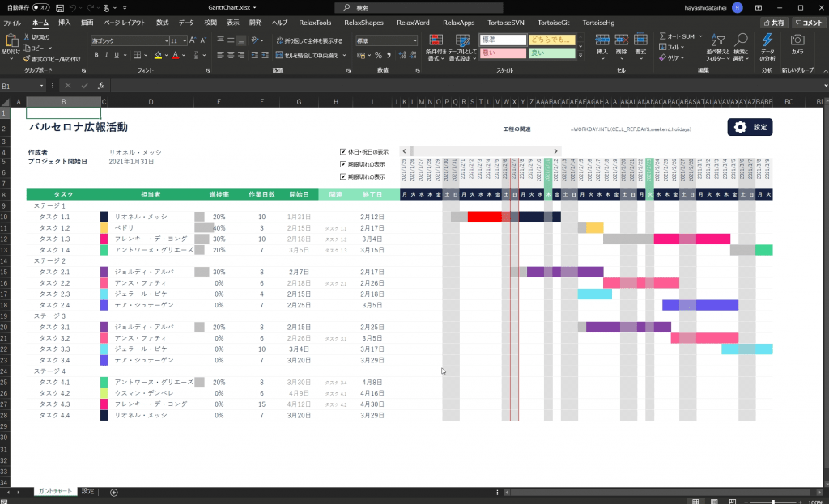This screenshot has width=829, height=504.
Task: Click the Camera icon in the ribbon
Action: pyautogui.click(x=797, y=44)
